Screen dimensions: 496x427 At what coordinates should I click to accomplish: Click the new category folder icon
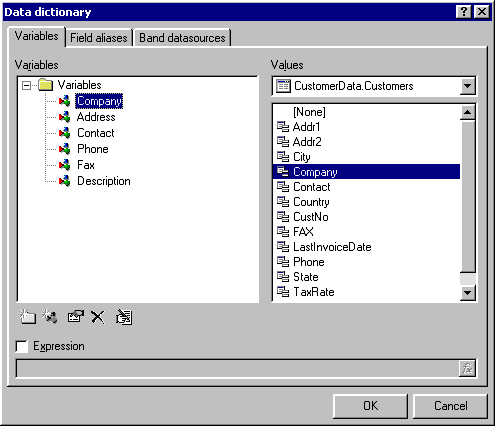[27, 317]
